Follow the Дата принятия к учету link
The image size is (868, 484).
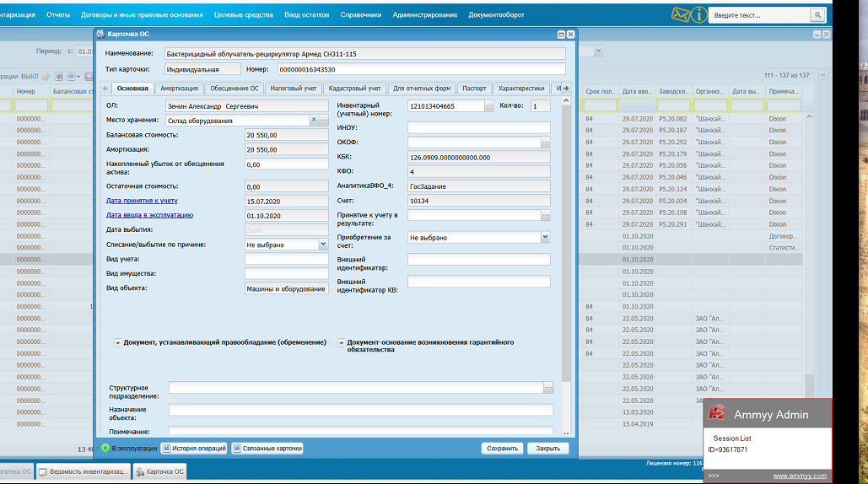click(x=141, y=202)
